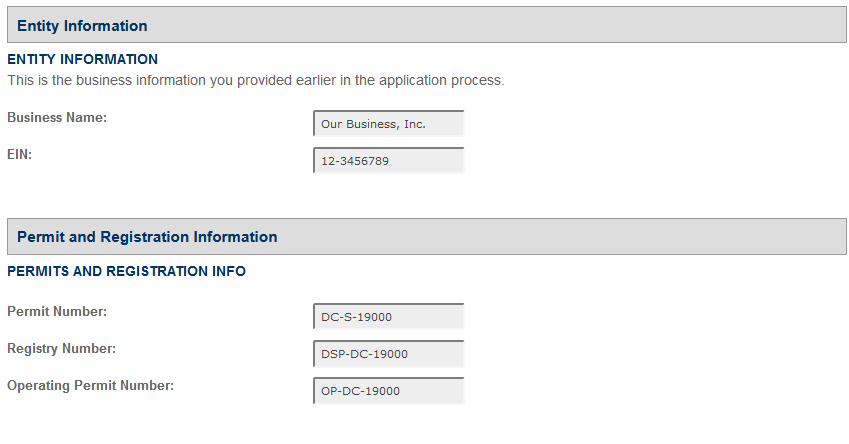The image size is (849, 444).
Task: Click the field showing Our Business, Inc.
Action: coord(389,124)
